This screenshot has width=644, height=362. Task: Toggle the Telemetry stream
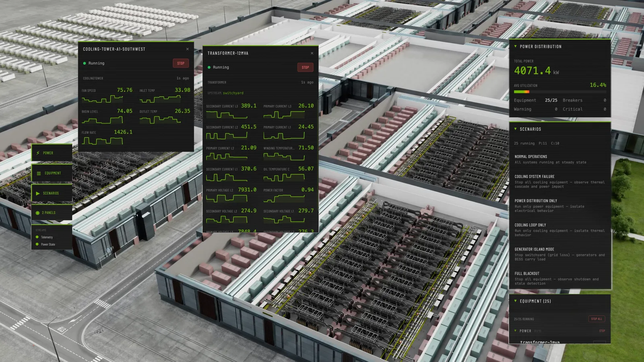pyautogui.click(x=45, y=237)
